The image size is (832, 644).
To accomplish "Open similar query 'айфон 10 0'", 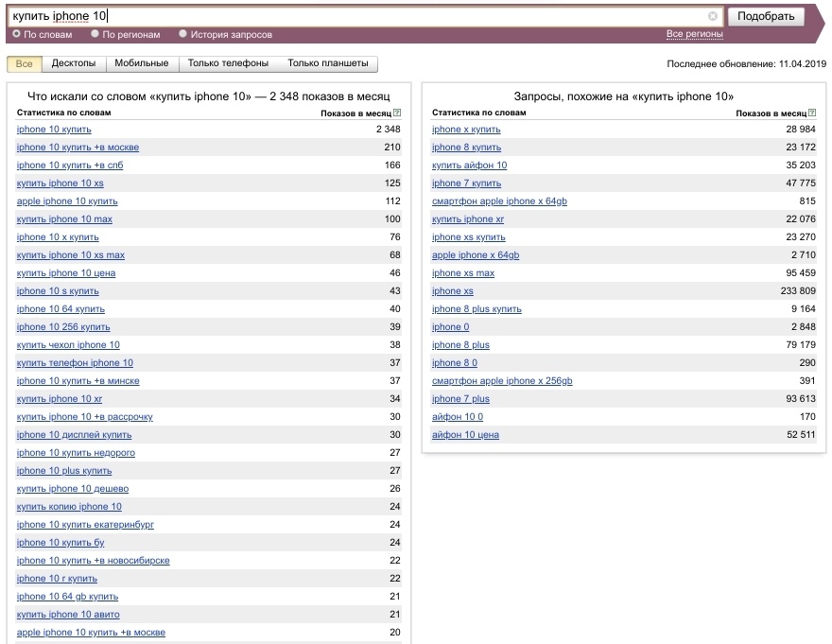I will (x=458, y=417).
